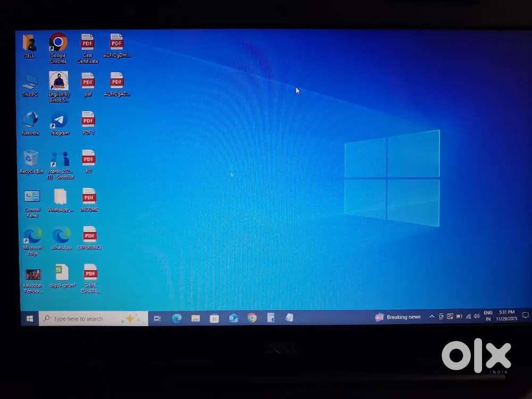Viewport: 532px width, 399px height.
Task: Open the WhatsApp desktop shortcut
Action: click(x=61, y=234)
